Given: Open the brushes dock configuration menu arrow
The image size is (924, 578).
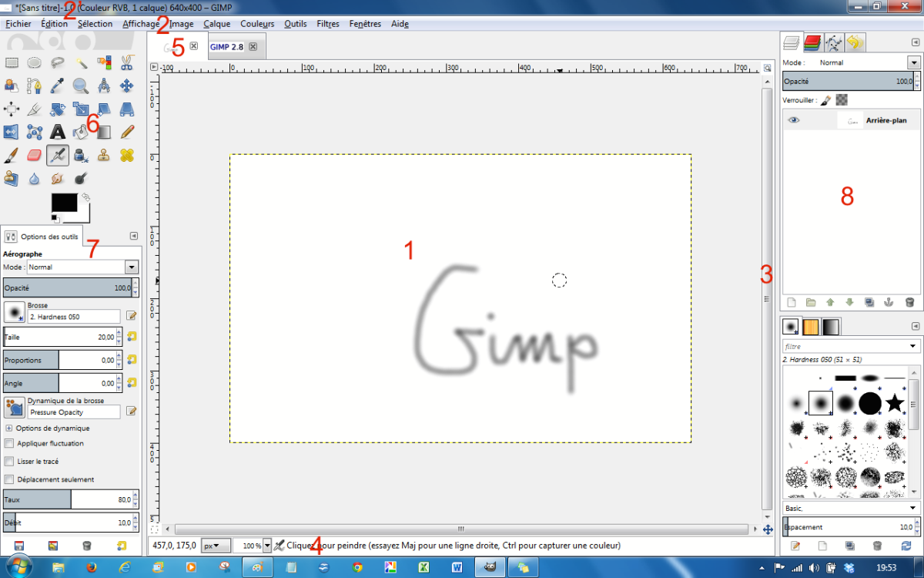Looking at the screenshot, I should [x=915, y=327].
